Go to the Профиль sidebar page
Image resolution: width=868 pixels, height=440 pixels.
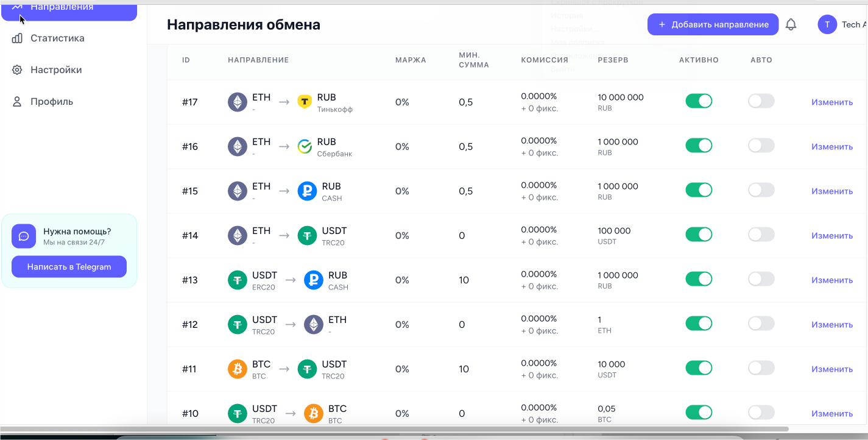tap(52, 102)
